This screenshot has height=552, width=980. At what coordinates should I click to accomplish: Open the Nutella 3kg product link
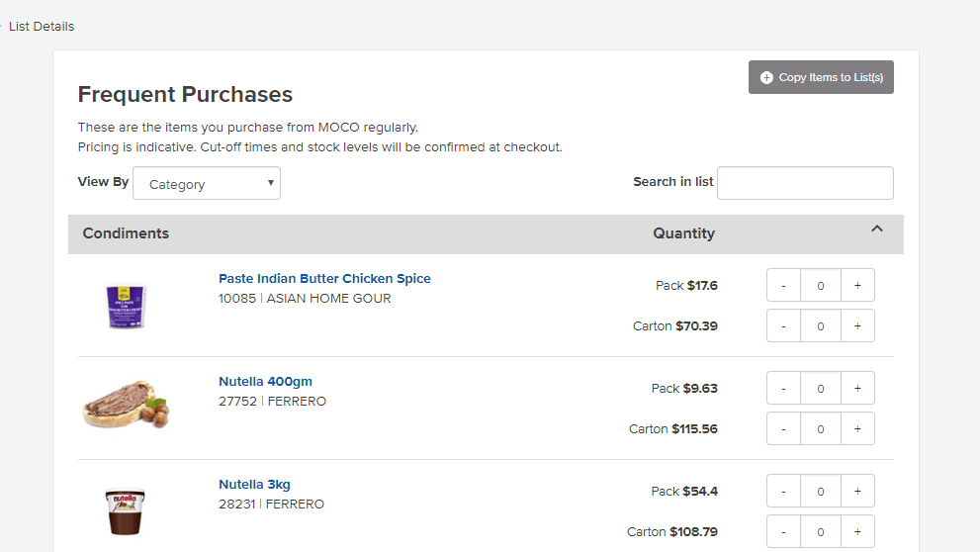click(x=254, y=485)
